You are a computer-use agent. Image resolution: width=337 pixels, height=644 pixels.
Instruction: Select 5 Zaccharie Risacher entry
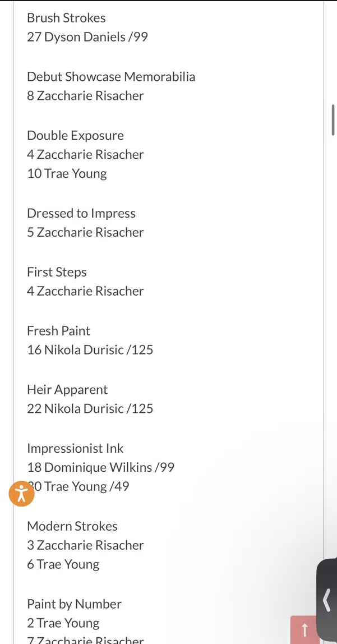(x=85, y=233)
